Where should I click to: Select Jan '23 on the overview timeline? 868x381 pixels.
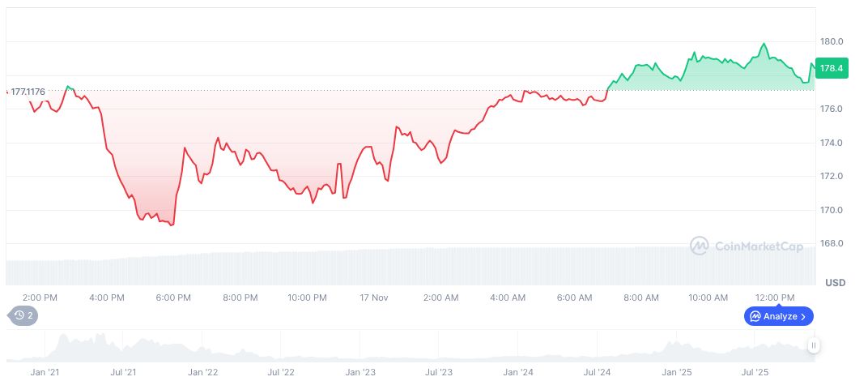tap(360, 373)
